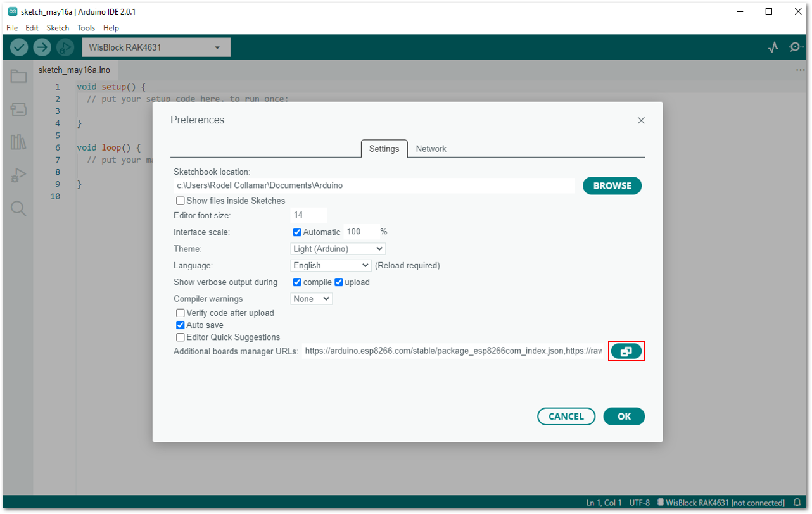
Task: Click the Interface scale percent field
Action: click(360, 232)
